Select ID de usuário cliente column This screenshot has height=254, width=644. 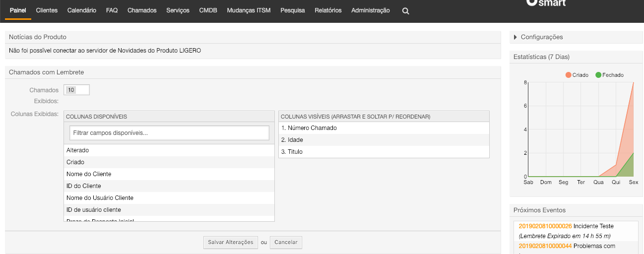(169, 210)
